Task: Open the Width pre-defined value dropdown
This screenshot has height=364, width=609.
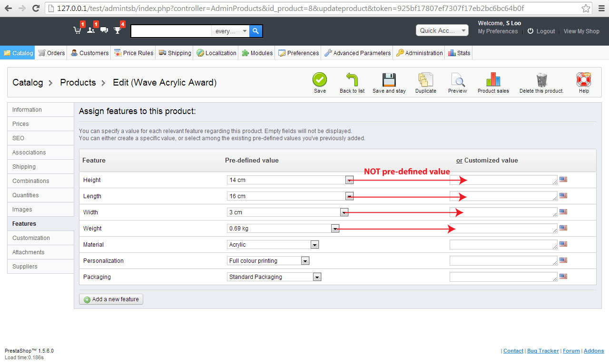Action: [288, 212]
